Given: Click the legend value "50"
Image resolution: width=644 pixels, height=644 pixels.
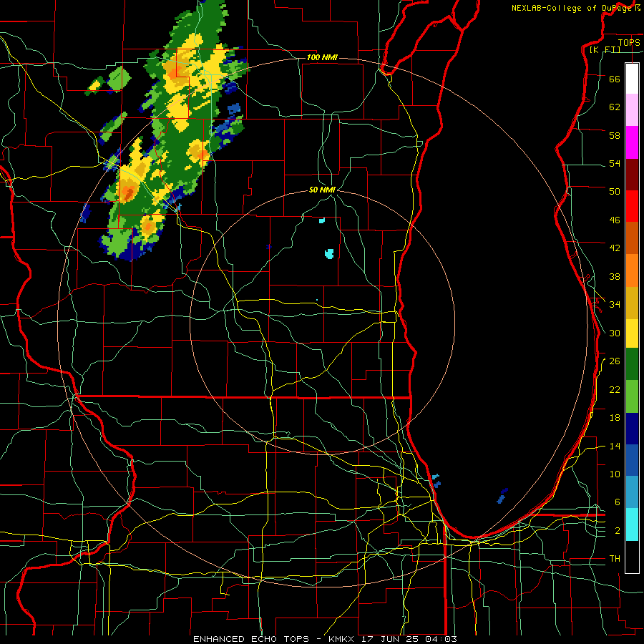Looking at the screenshot, I should coord(615,191).
